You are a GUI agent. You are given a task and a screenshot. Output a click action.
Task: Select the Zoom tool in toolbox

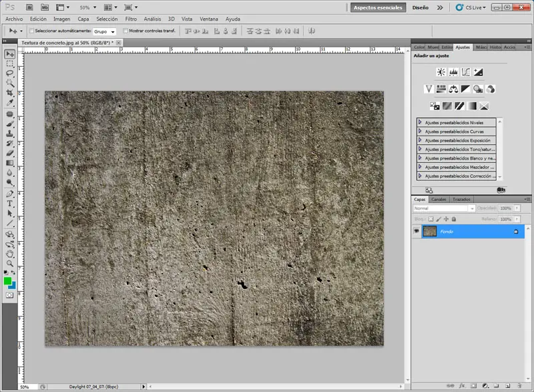click(x=10, y=263)
